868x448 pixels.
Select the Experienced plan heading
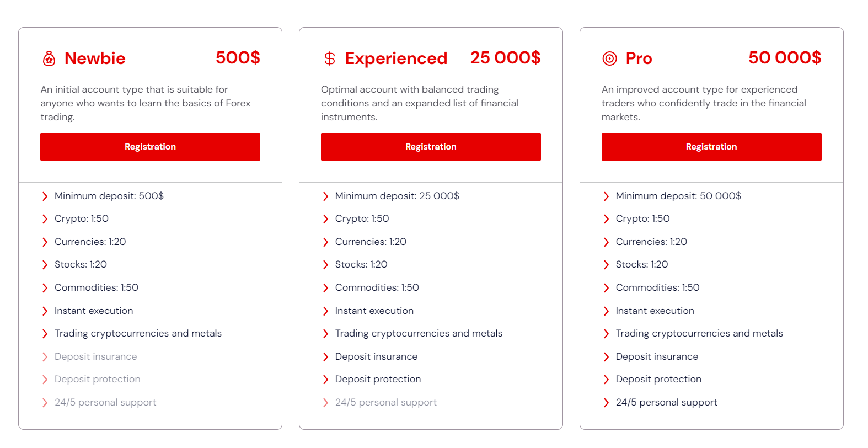pyautogui.click(x=396, y=58)
